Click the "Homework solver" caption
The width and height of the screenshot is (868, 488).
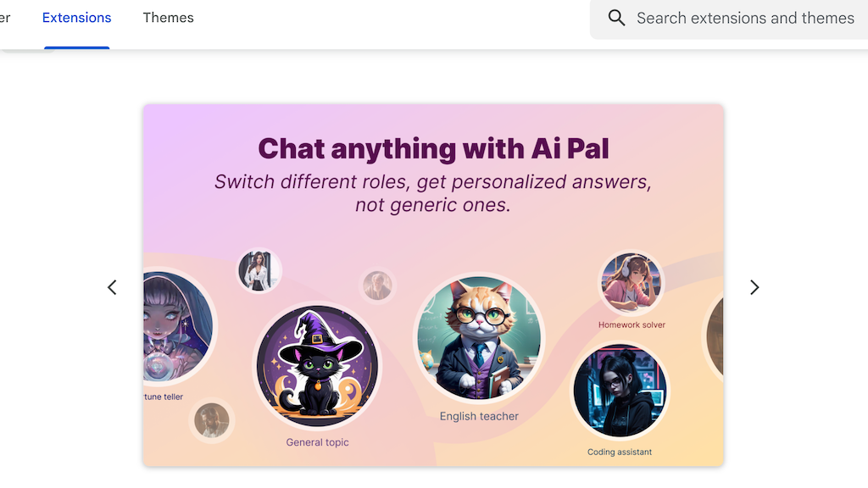[632, 324]
